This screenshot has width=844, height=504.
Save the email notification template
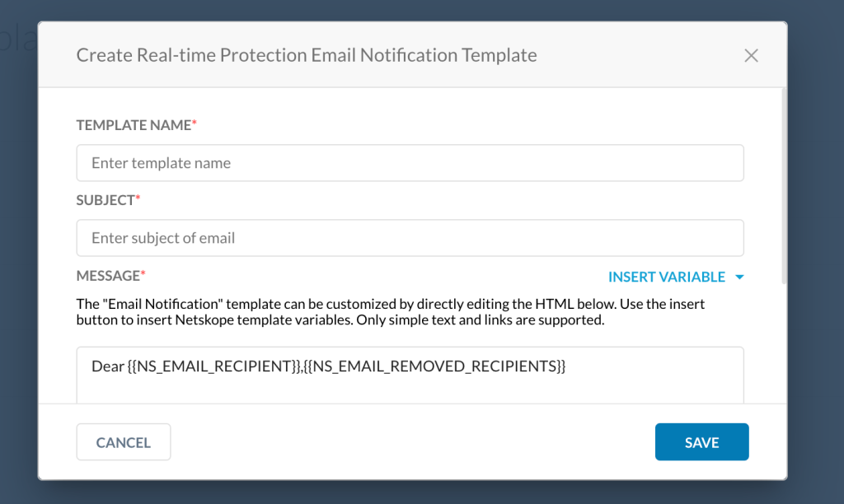[x=701, y=442]
